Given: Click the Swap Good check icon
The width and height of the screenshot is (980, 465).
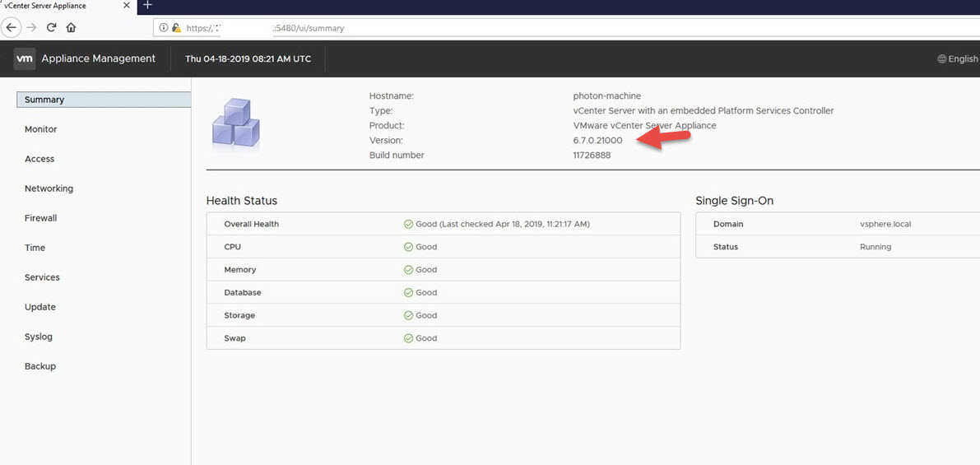Looking at the screenshot, I should click(409, 338).
